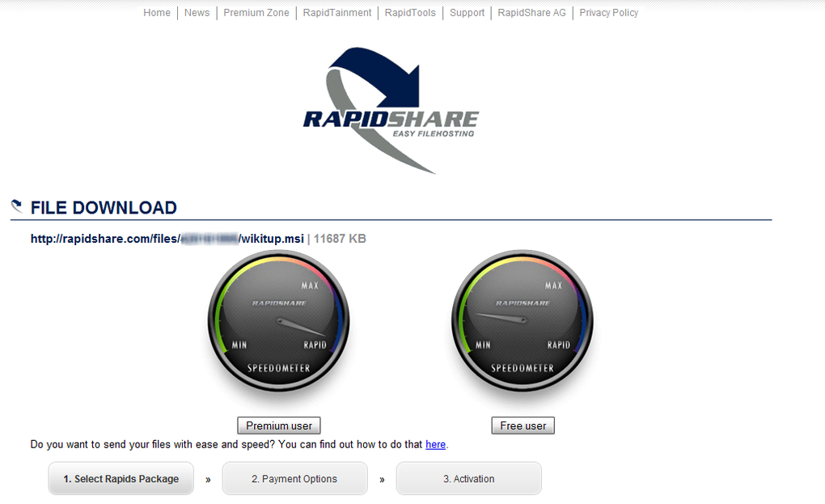Select step 3. Activation

(469, 479)
